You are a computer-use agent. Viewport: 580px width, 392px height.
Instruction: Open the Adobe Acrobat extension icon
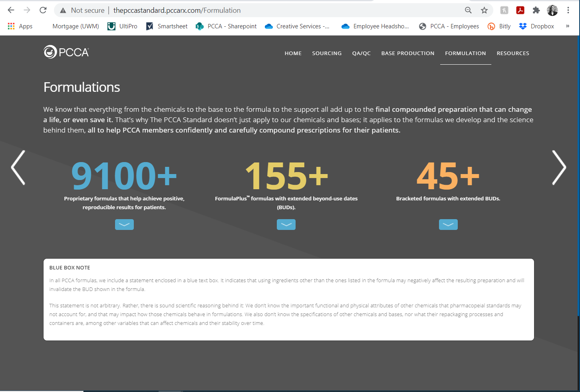click(520, 10)
